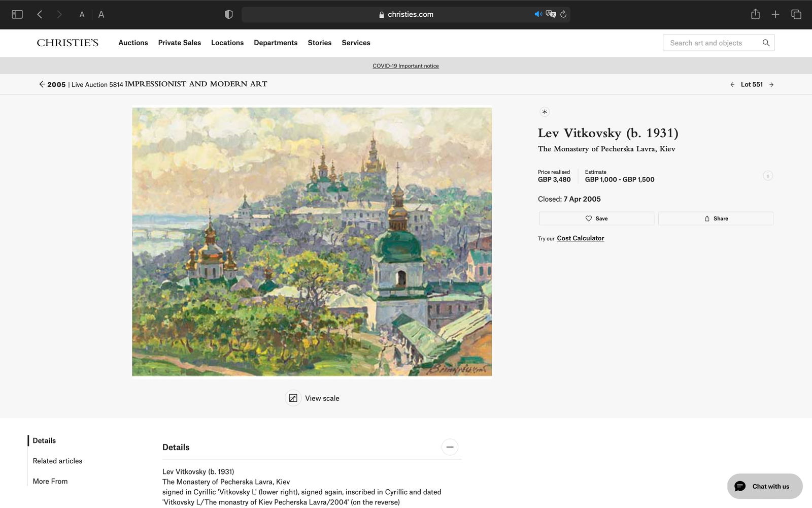
Task: Click the estimate info icon
Action: tap(768, 176)
